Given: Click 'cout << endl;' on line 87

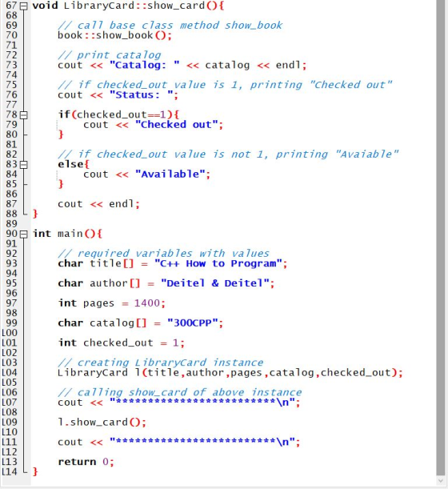Looking at the screenshot, I should tap(99, 204).
